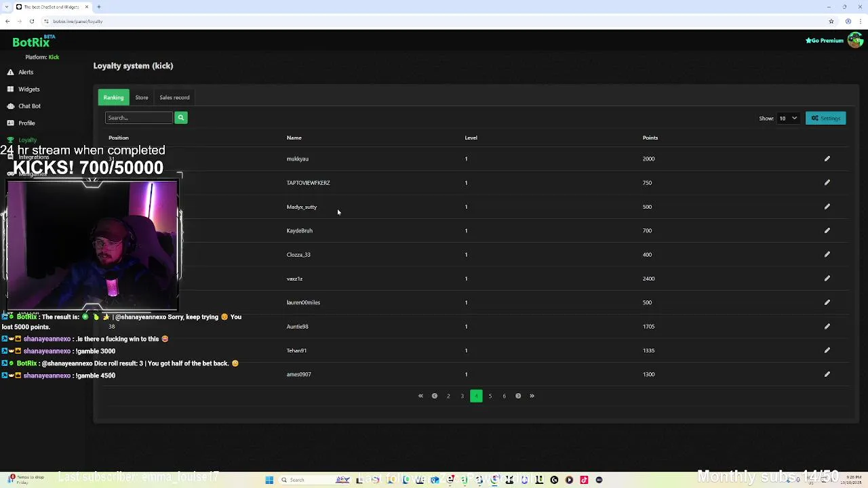Open Chat Bot in the sidebar
The height and width of the screenshot is (488, 868).
tap(29, 106)
